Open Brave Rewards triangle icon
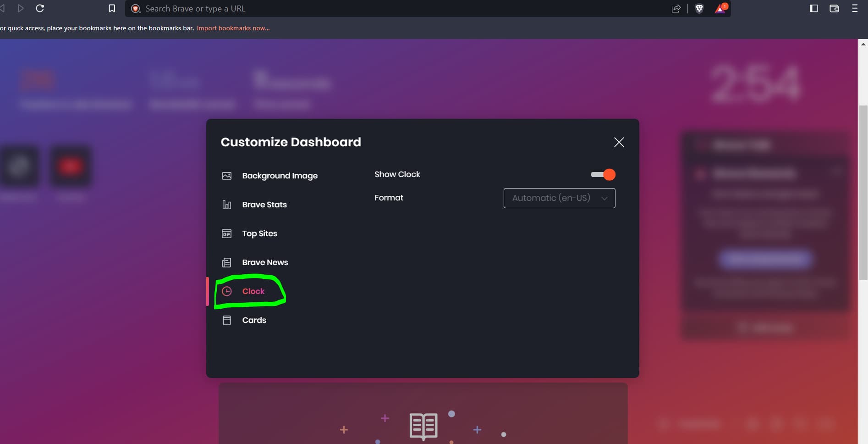 tap(720, 8)
